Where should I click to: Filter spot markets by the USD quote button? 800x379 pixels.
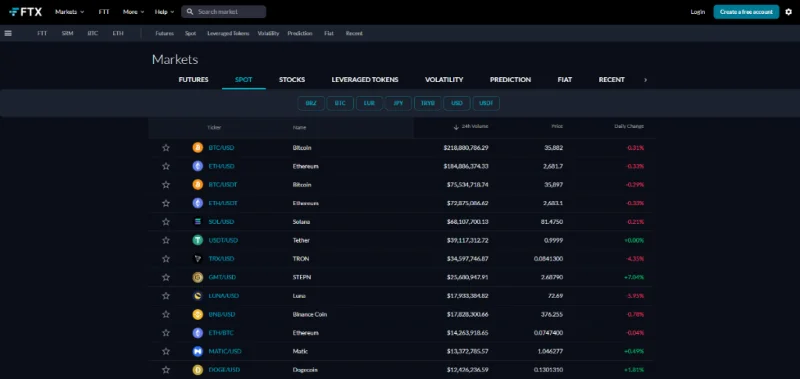(457, 103)
